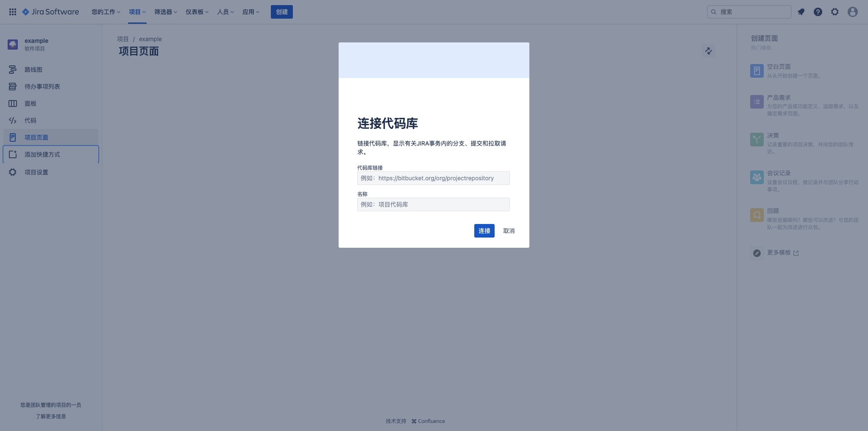Screen dimensions: 868x431
Task: Expand the 应用 dropdown menu
Action: tap(251, 12)
